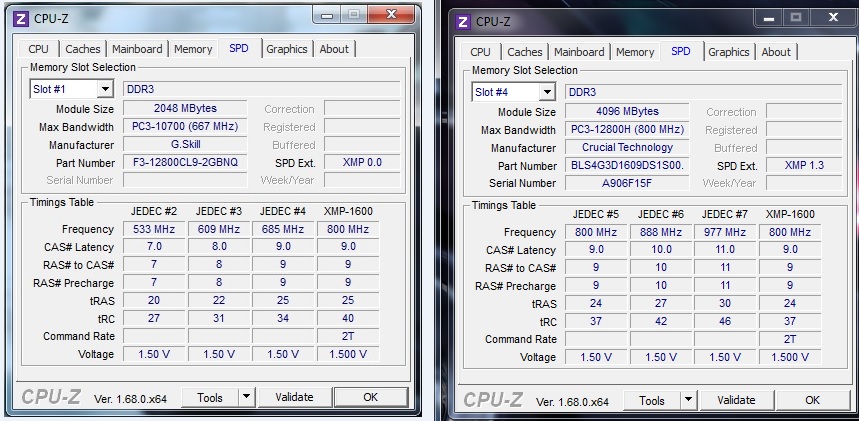
Task: Click JEDEC #7 CAS# Latency value 11.0
Action: click(x=725, y=250)
